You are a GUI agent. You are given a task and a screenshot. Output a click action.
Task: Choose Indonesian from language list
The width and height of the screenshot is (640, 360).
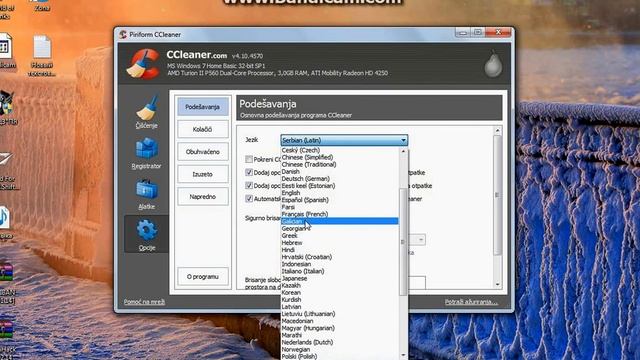[340, 264]
